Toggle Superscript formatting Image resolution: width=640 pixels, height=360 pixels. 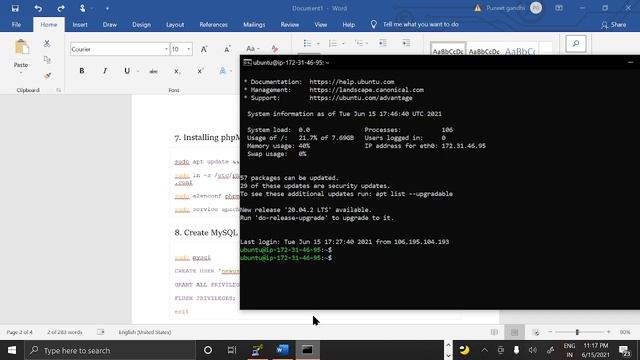tap(200, 71)
